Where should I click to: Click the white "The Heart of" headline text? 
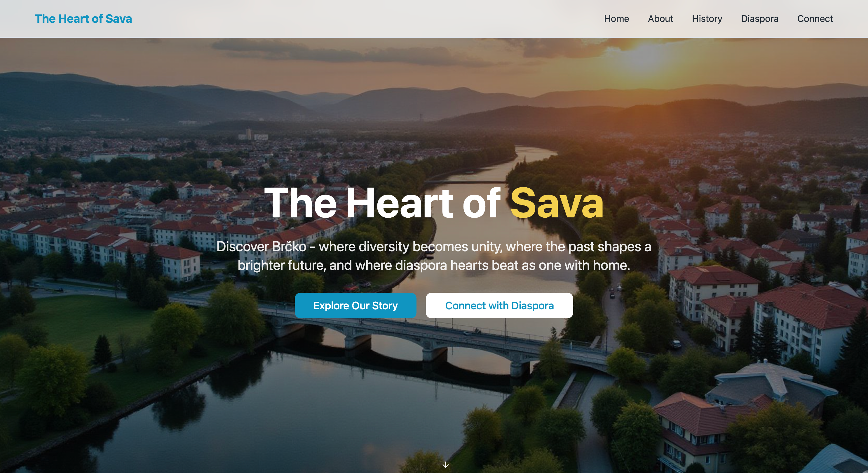click(383, 203)
